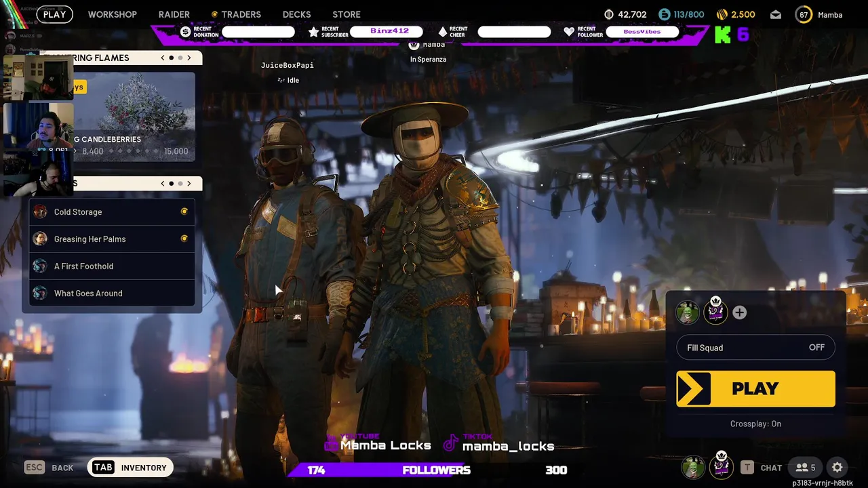The height and width of the screenshot is (488, 868).
Task: Click the recent cheer diamond icon
Action: click(442, 32)
